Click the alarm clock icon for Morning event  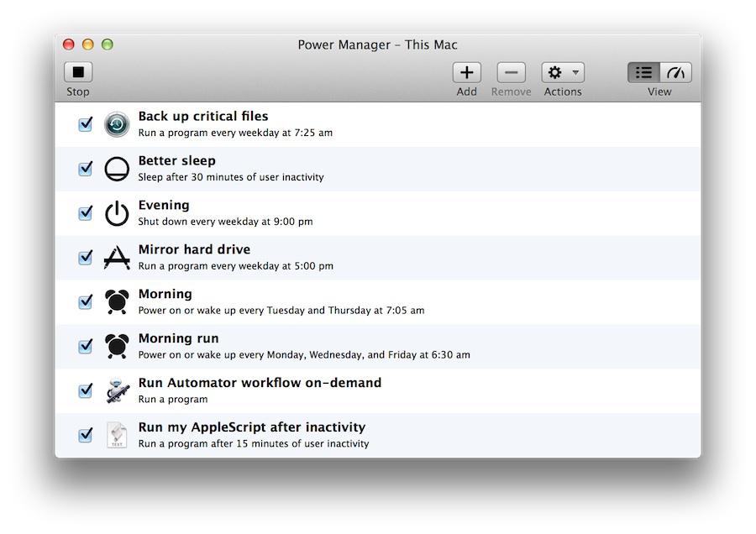click(x=117, y=301)
